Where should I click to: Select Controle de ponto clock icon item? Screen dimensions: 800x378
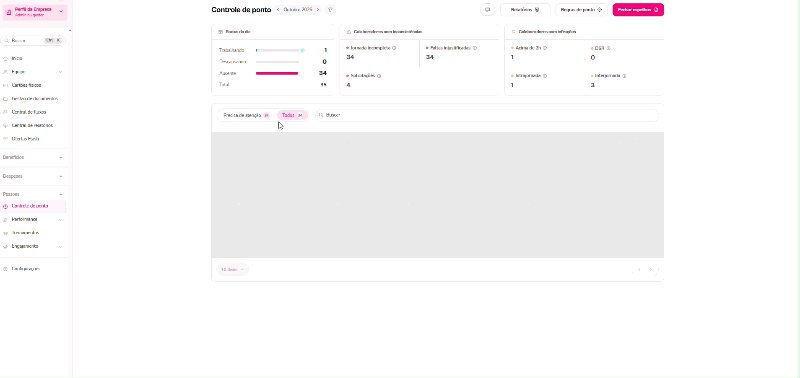coord(6,206)
